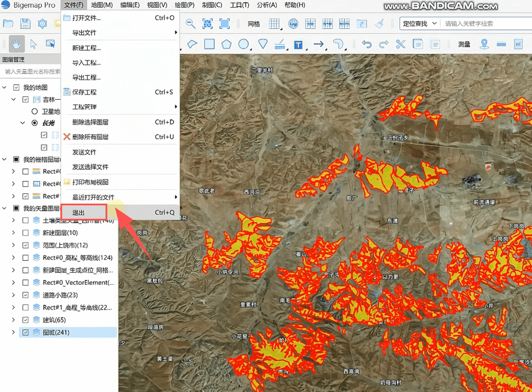The width and height of the screenshot is (532, 392).
Task: Select the pentagon polygon drawing tool
Action: tap(226, 44)
